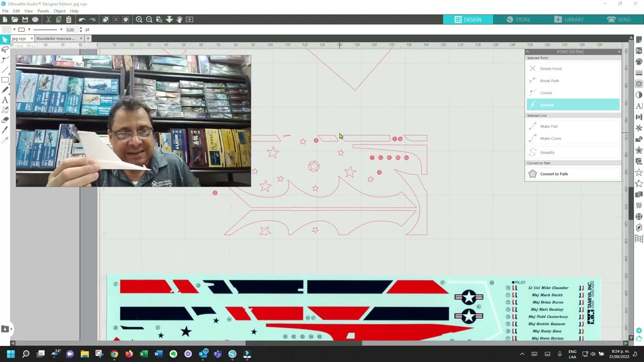Click Fit to Window icon
644x362 pixels.
click(189, 20)
